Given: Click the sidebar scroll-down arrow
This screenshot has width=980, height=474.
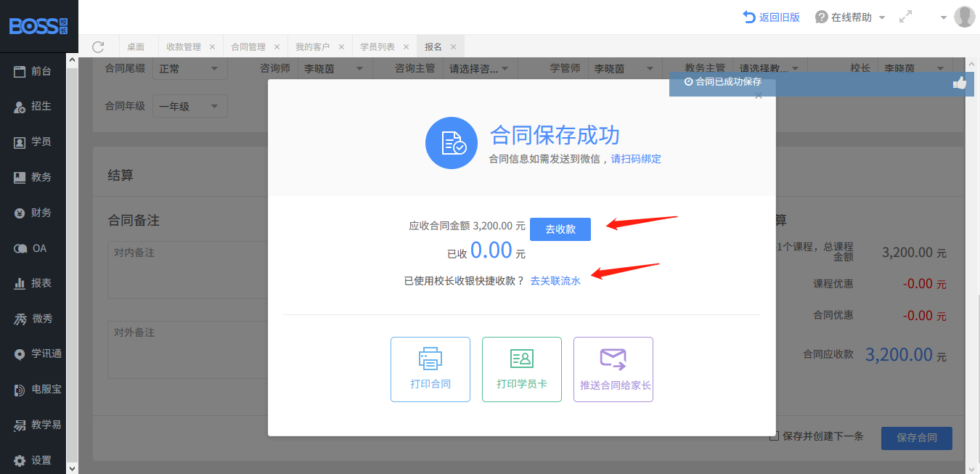Looking at the screenshot, I should point(72,469).
